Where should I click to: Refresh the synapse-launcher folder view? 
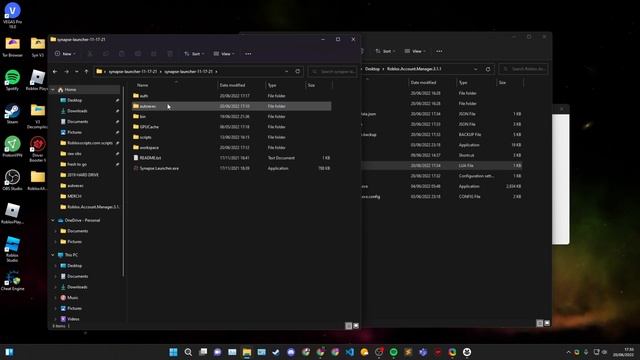pos(298,71)
